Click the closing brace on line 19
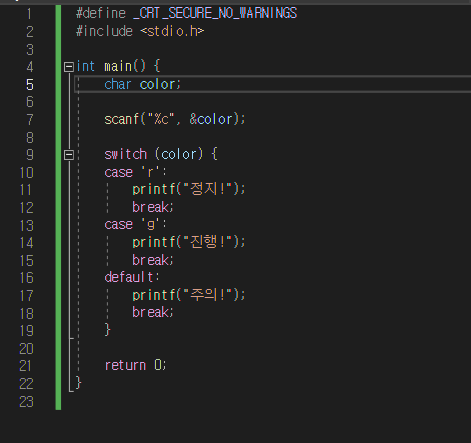This screenshot has height=443, width=471. tap(107, 330)
